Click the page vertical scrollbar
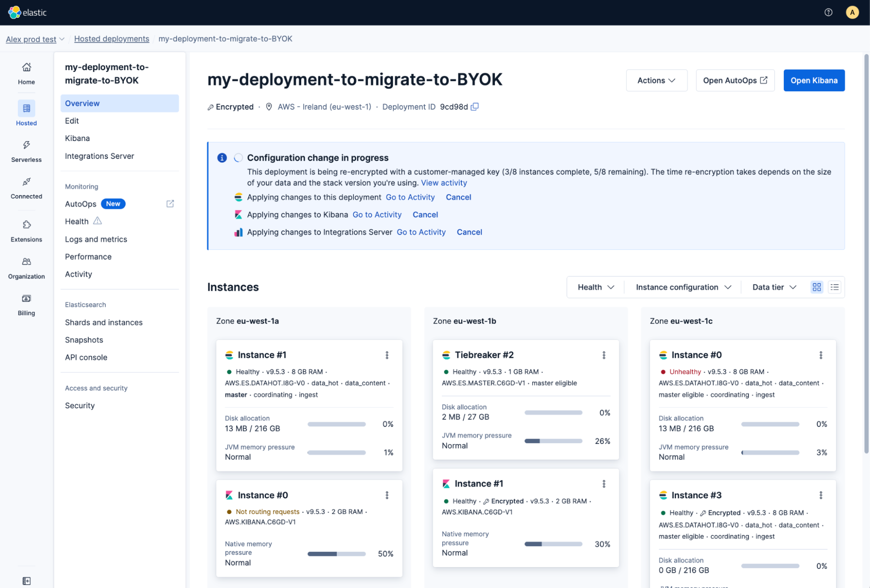 click(866, 255)
